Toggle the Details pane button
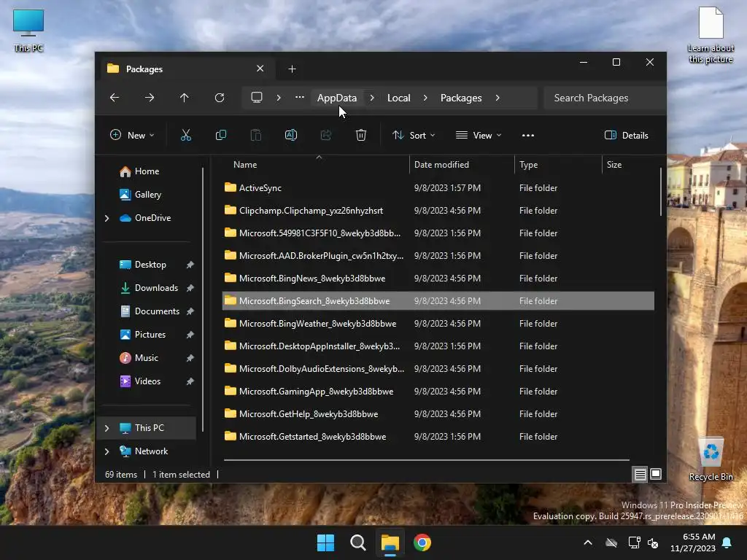Viewport: 747px width, 560px height. [627, 135]
